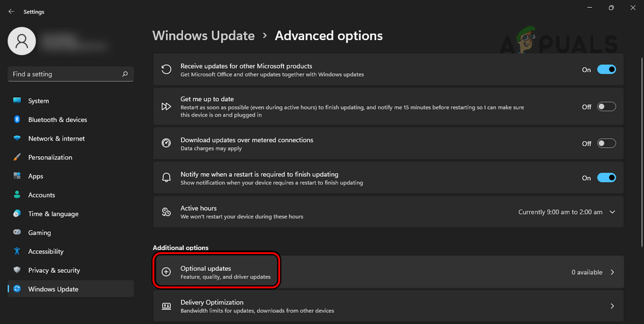Click the Accessibility figure icon
This screenshot has width=644, height=324.
coord(17,251)
